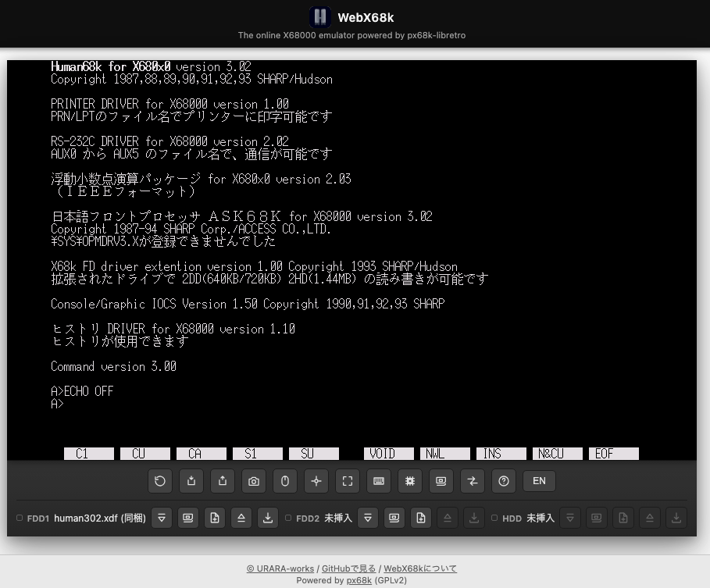710x588 pixels.
Task: Click the 'PRINTER DRIVER for X68000' line
Action: 169,104
